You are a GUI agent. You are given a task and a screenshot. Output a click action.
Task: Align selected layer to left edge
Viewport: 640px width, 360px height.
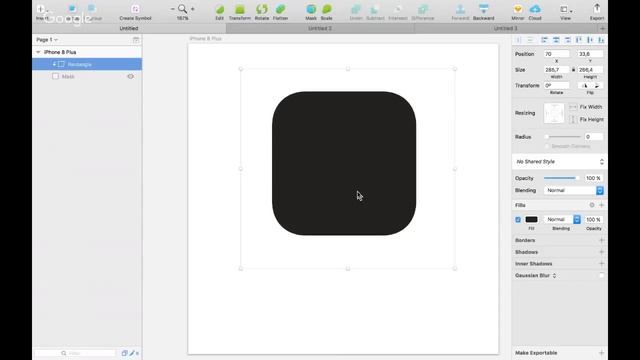click(544, 40)
